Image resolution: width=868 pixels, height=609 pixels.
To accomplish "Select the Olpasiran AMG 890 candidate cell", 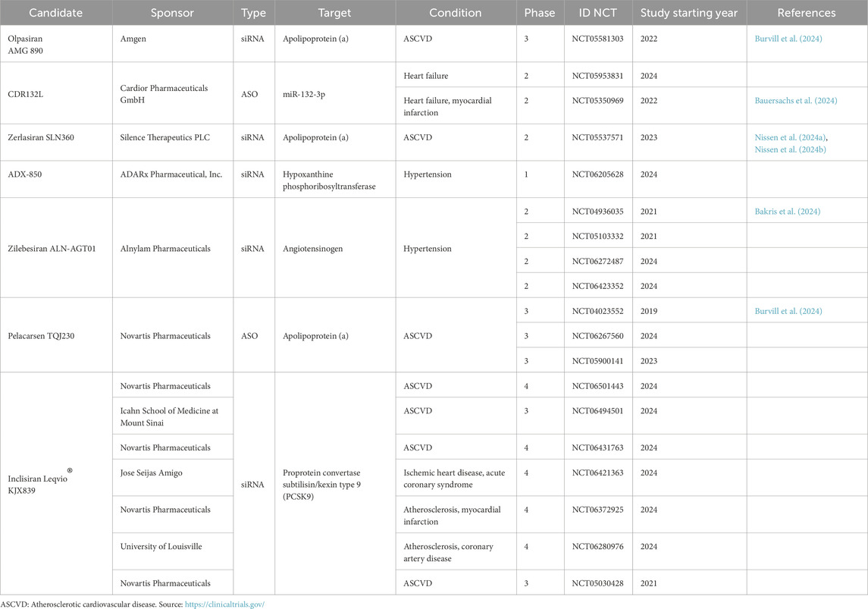I will (x=56, y=44).
